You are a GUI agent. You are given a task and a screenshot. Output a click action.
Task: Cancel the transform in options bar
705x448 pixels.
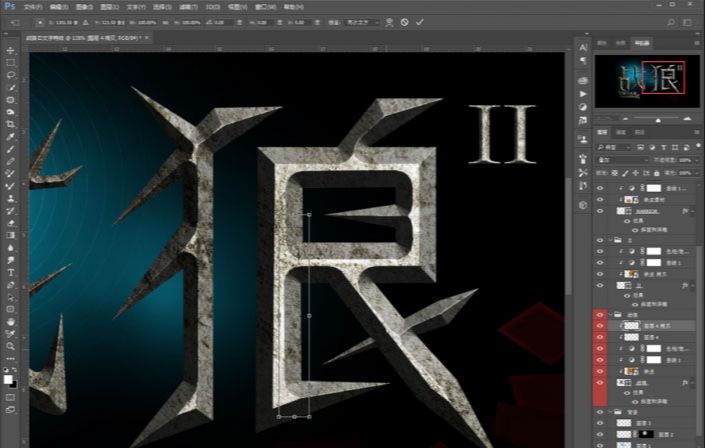tap(404, 22)
